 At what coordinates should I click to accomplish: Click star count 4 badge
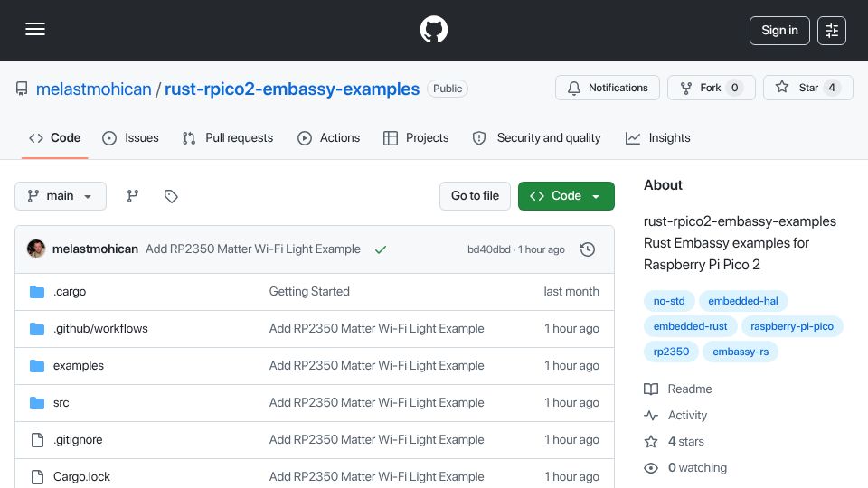tap(832, 88)
